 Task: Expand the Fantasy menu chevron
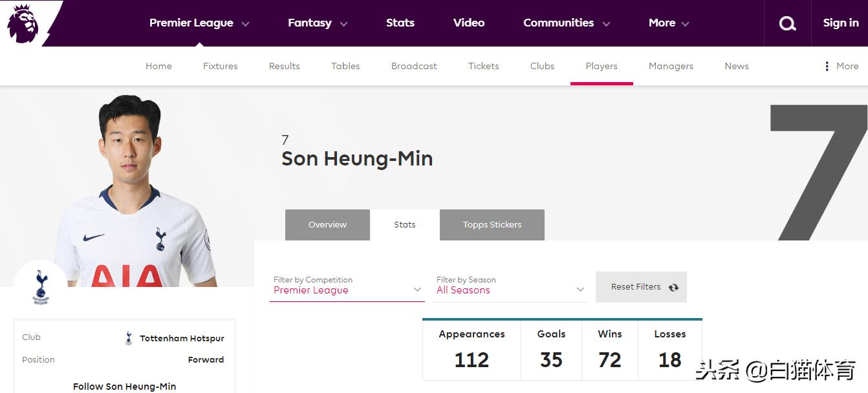tap(343, 24)
